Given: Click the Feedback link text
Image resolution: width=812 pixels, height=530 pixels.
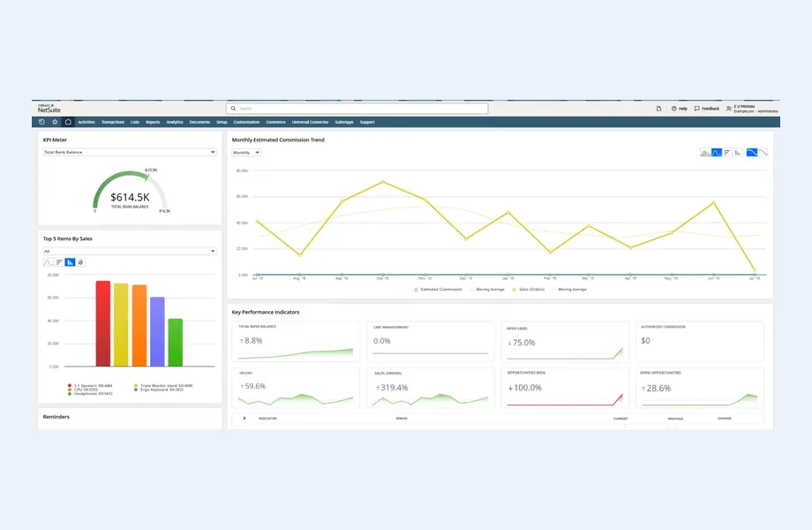Looking at the screenshot, I should (x=710, y=109).
